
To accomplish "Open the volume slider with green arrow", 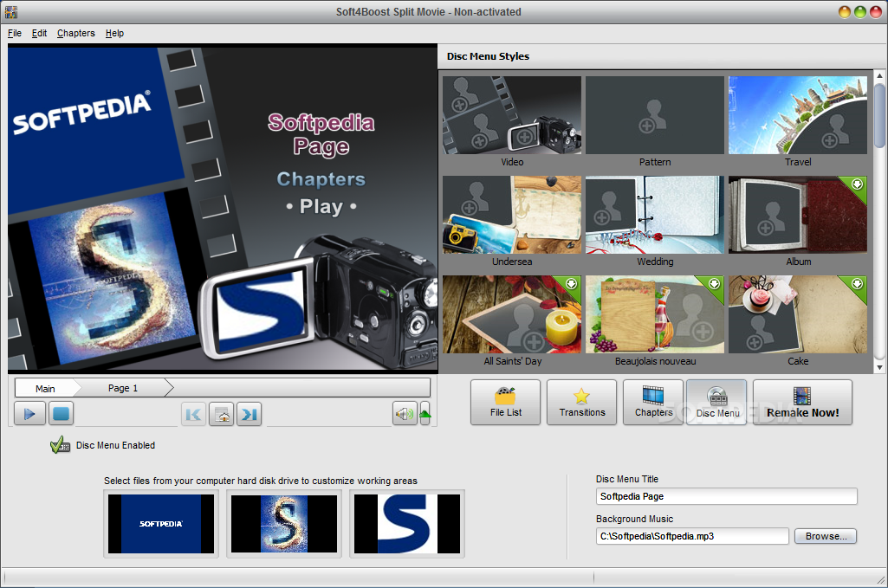I will (425, 414).
